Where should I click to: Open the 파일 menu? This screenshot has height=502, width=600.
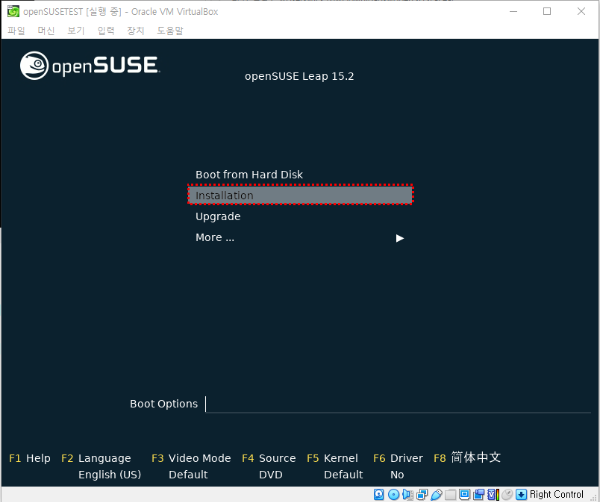point(16,31)
